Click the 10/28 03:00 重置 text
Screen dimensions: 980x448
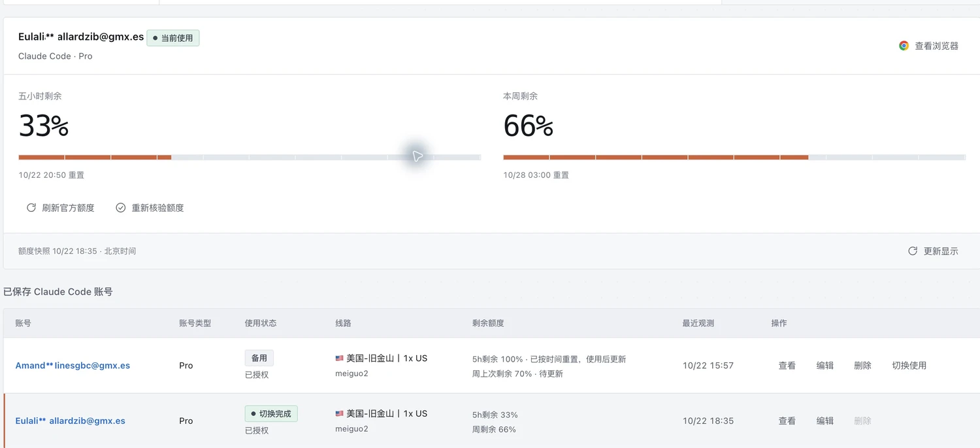[536, 175]
